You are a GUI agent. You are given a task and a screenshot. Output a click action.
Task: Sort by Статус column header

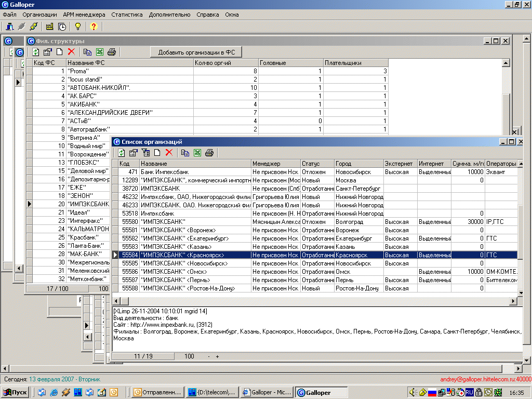tap(317, 164)
